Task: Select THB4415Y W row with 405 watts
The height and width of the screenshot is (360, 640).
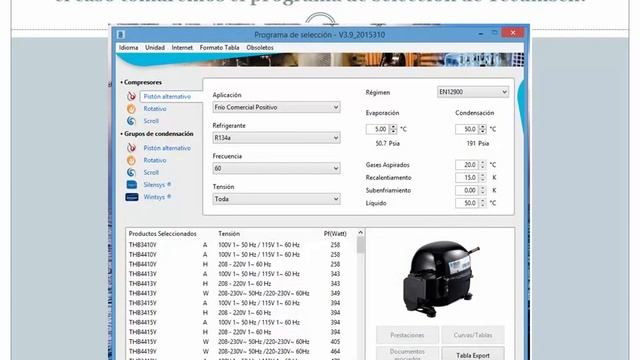Action: [241, 342]
